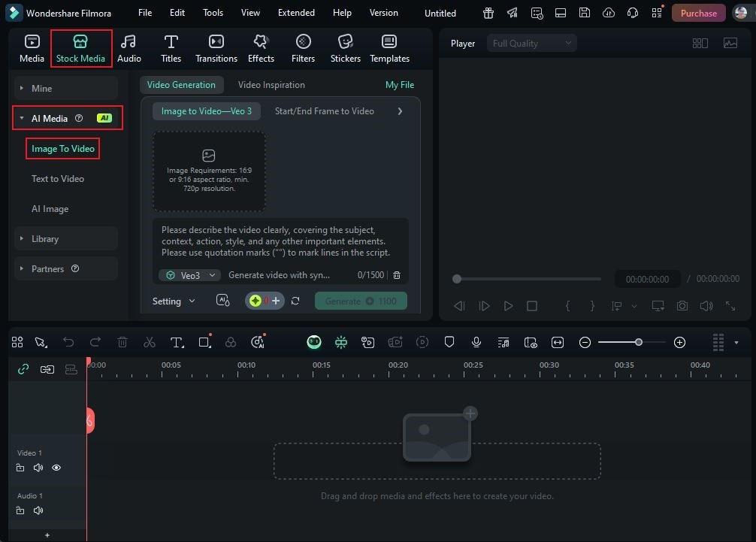Click the undo arrow in timeline toolbar
Screen dimensions: 756x542
[68, 342]
